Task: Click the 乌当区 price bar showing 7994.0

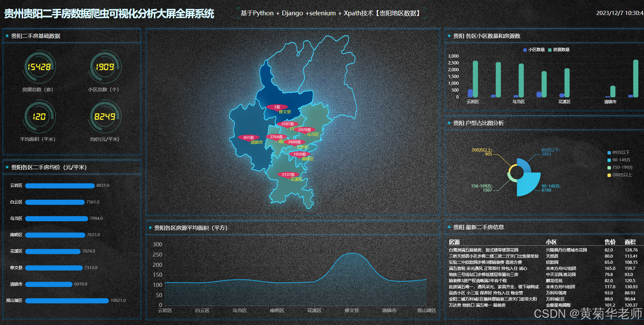Action: tap(56, 218)
